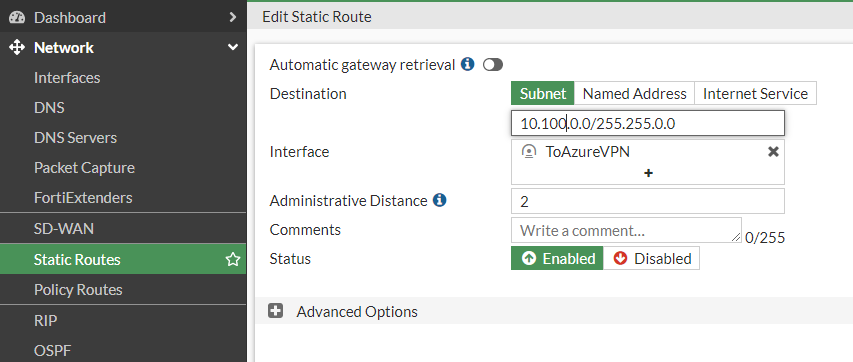The height and width of the screenshot is (362, 853).
Task: Click the 0/255 comment character counter
Action: 765,238
